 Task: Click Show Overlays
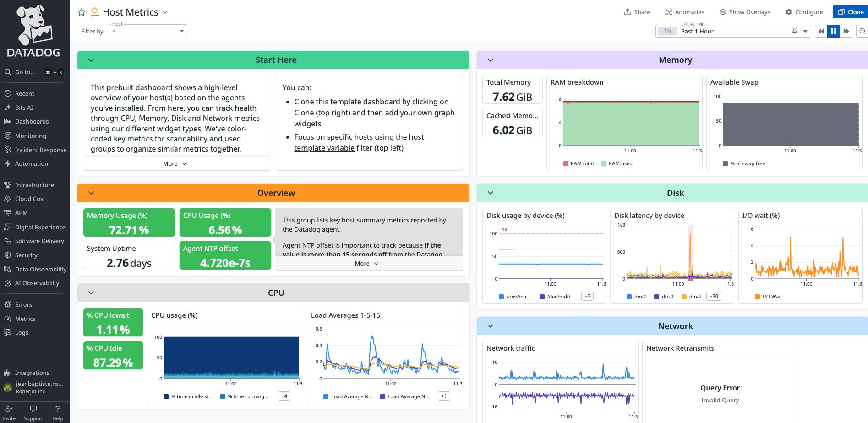[x=745, y=12]
